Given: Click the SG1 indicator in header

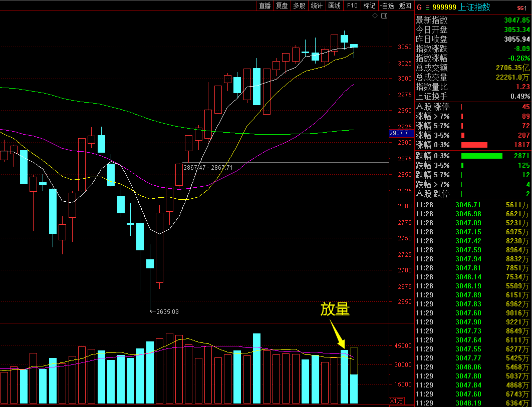Looking at the screenshot, I should pos(522,8).
